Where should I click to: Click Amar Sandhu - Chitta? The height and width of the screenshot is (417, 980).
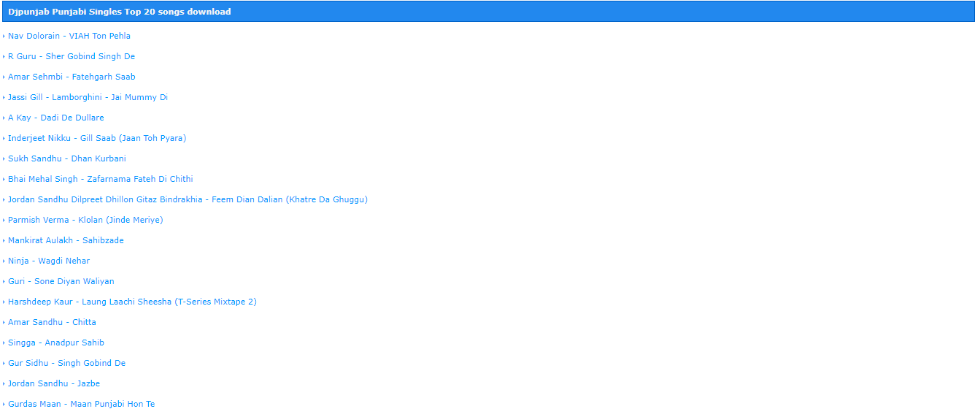[52, 322]
